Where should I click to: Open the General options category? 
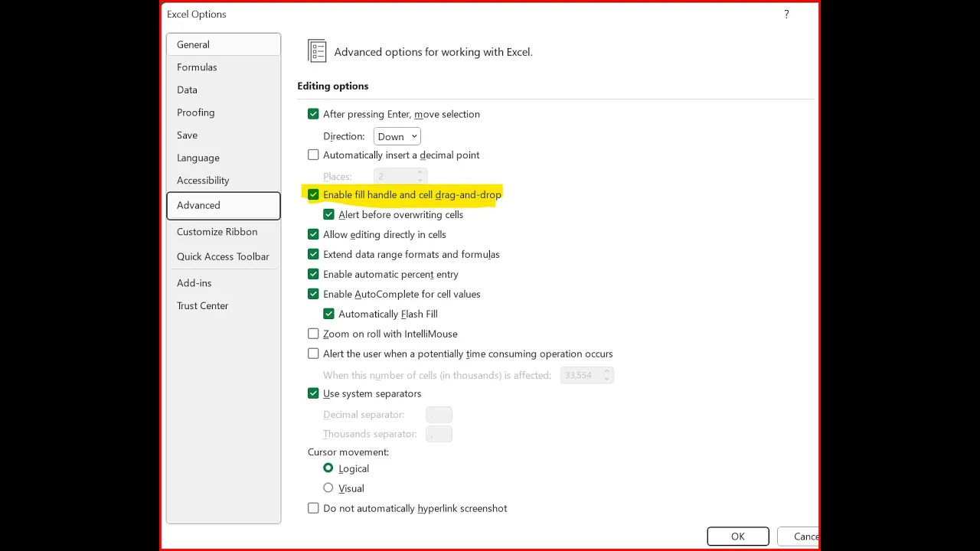click(x=223, y=44)
